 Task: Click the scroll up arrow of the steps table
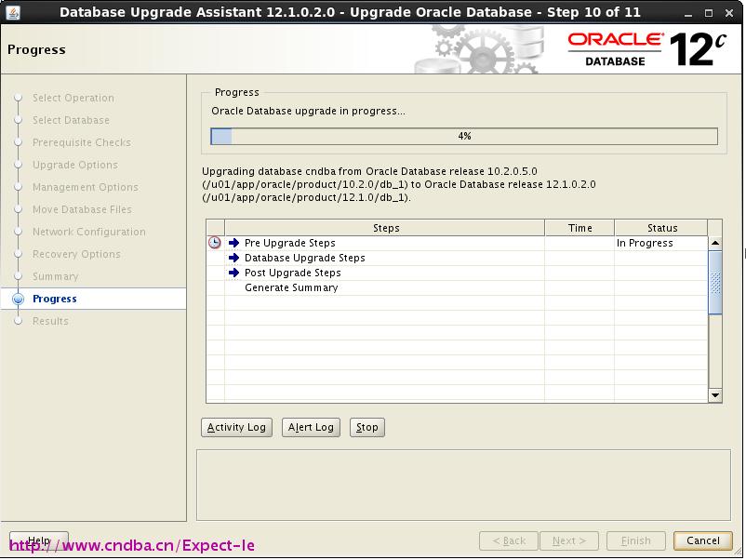click(715, 243)
